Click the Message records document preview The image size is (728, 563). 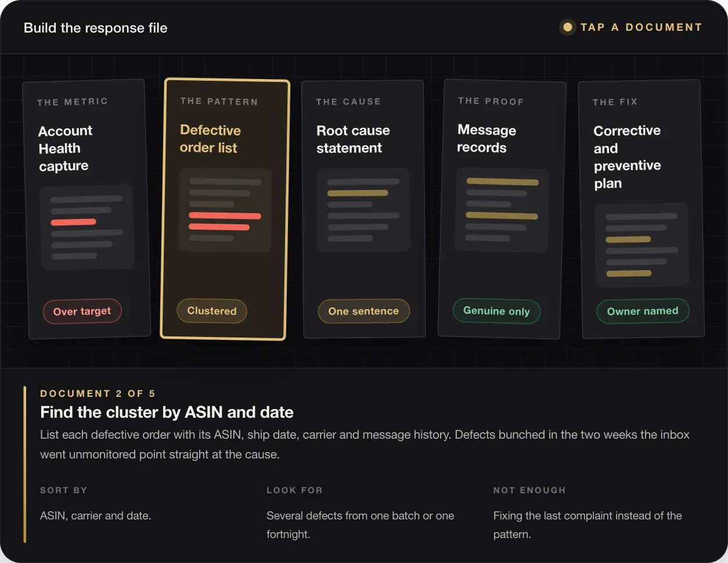(502, 210)
